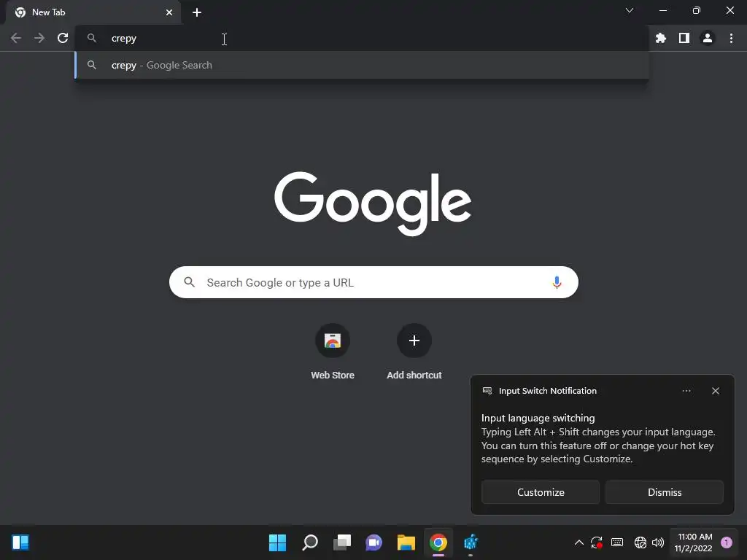Open the blue cube app on taskbar
747x560 pixels.
click(x=471, y=542)
